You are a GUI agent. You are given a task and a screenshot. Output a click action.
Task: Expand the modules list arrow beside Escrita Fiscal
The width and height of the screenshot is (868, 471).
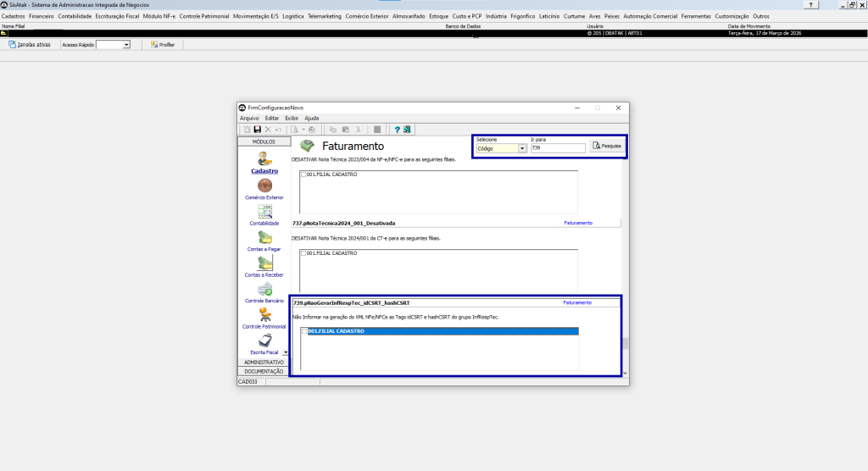tap(286, 352)
